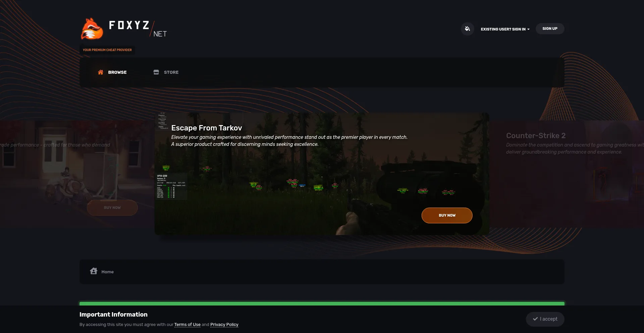Buy the Escape From Tarkov product
Screen dimensions: 644x333
point(447,215)
